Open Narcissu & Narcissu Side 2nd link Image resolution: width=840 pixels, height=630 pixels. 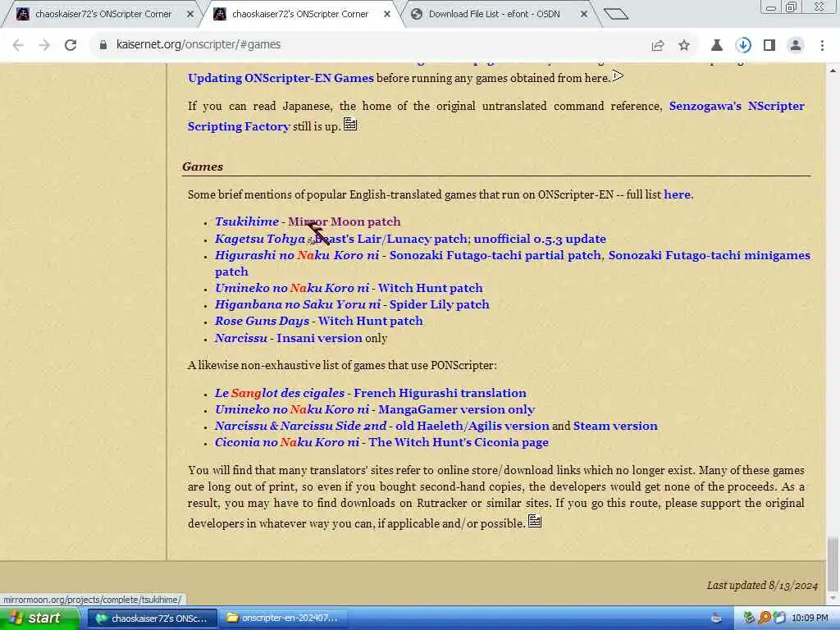coord(300,427)
